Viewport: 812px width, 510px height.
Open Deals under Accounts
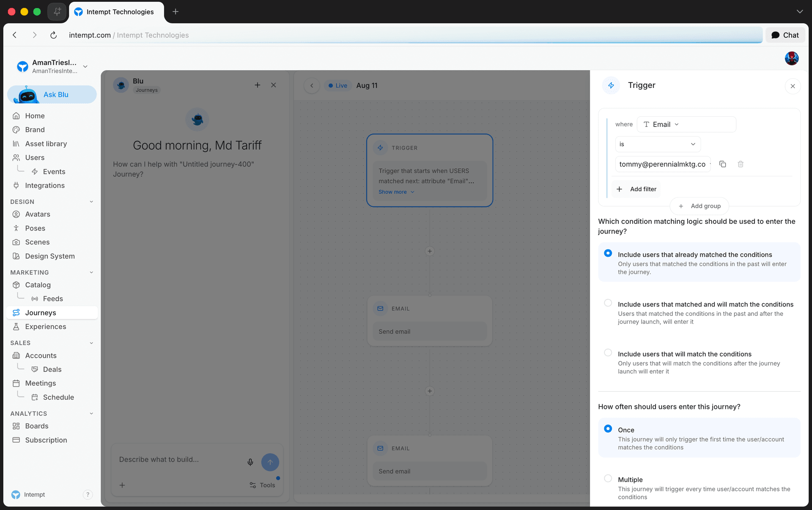coord(52,370)
